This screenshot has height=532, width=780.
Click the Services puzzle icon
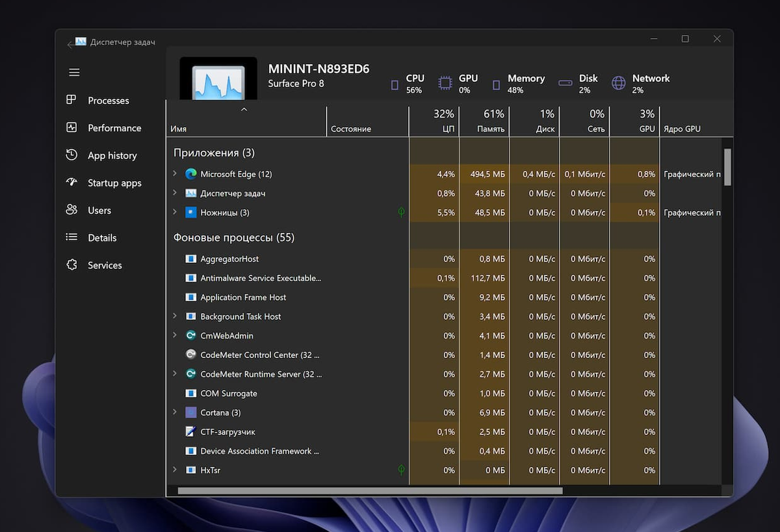pyautogui.click(x=71, y=265)
